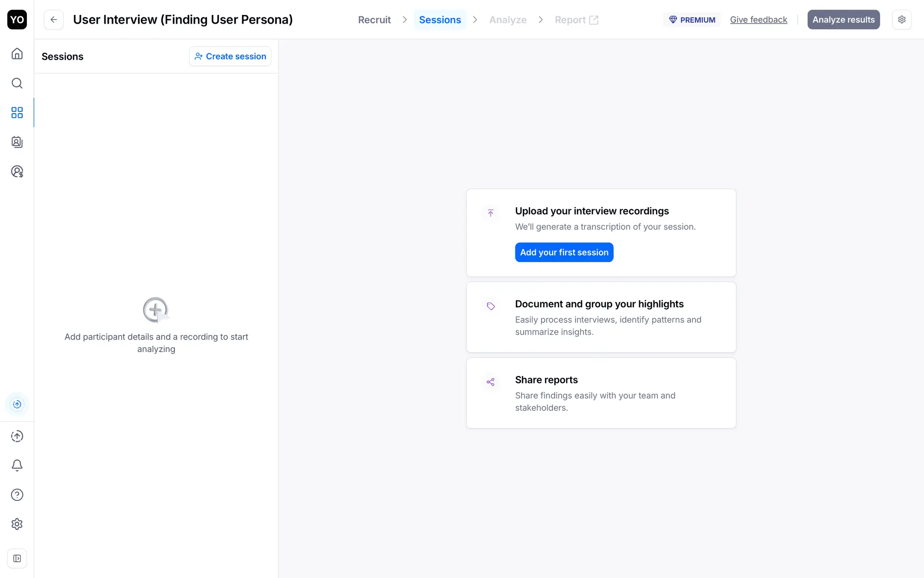Viewport: 924px width, 578px height.
Task: Open the Projects grid icon in sidebar
Action: 17,113
